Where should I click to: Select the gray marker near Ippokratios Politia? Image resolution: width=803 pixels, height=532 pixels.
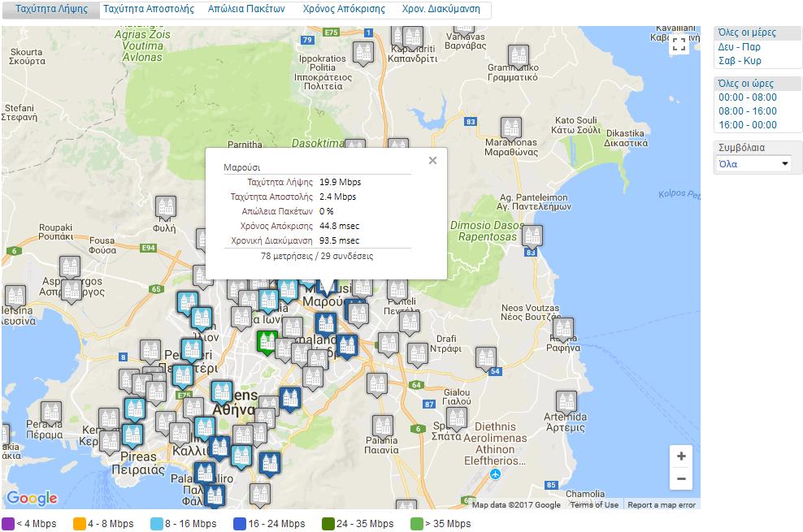click(x=363, y=53)
